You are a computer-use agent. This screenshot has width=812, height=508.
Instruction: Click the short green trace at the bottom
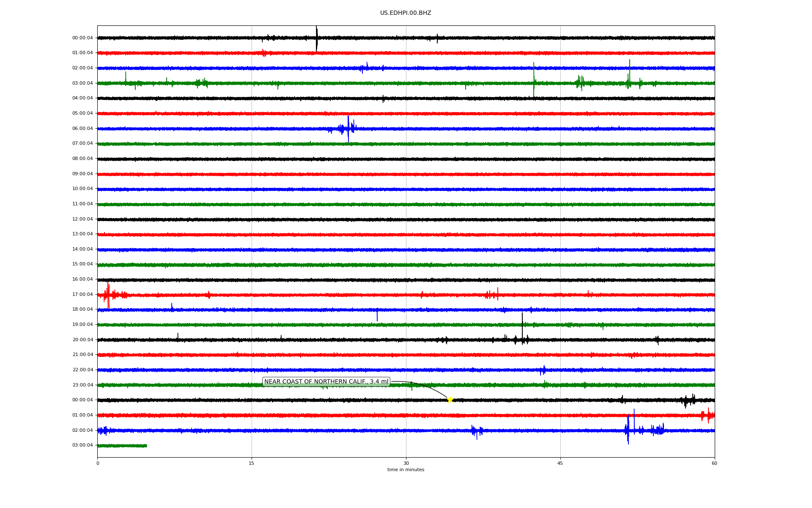[x=122, y=446]
